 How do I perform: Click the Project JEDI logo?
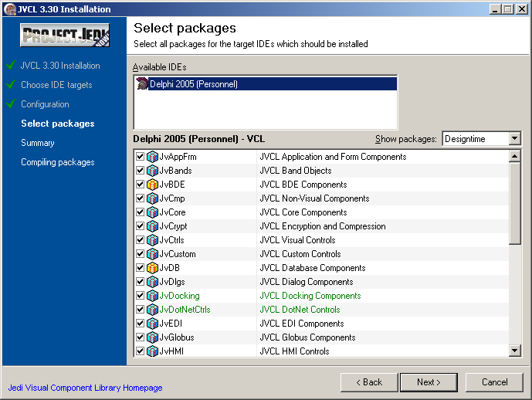point(65,36)
